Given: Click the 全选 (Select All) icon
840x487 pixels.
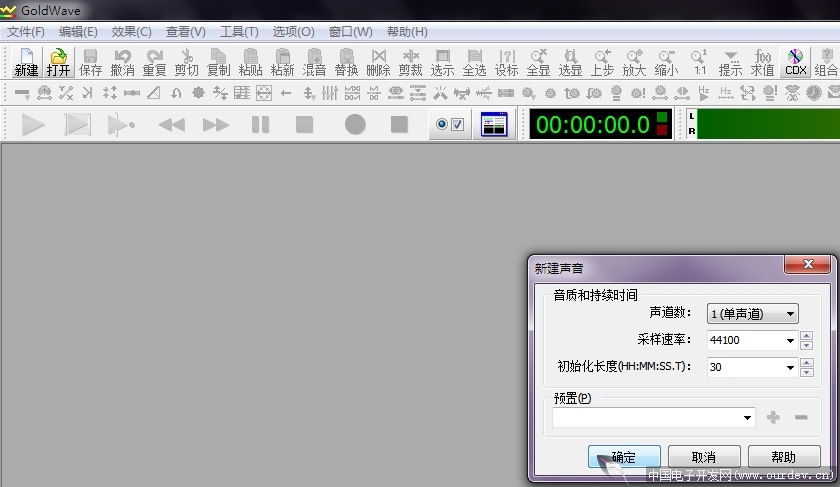Looking at the screenshot, I should click(x=475, y=62).
